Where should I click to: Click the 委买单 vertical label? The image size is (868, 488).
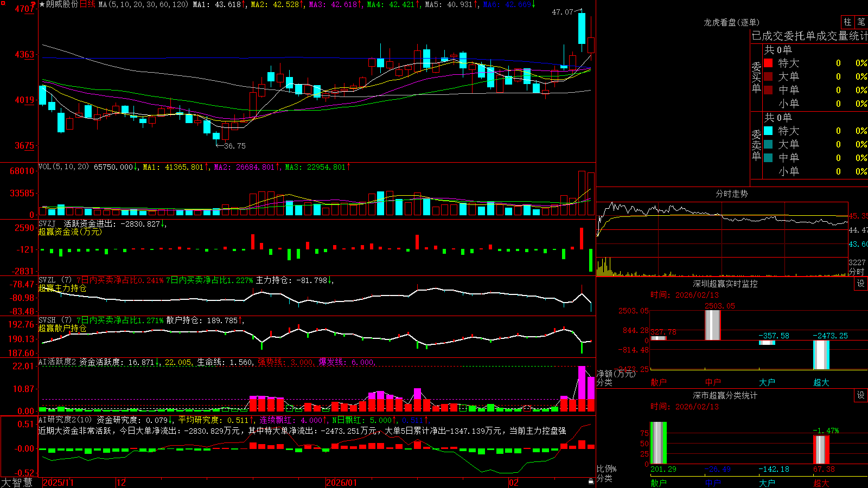(x=756, y=77)
